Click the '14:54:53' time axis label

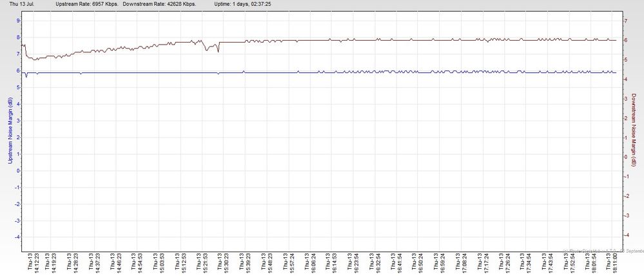point(140,263)
